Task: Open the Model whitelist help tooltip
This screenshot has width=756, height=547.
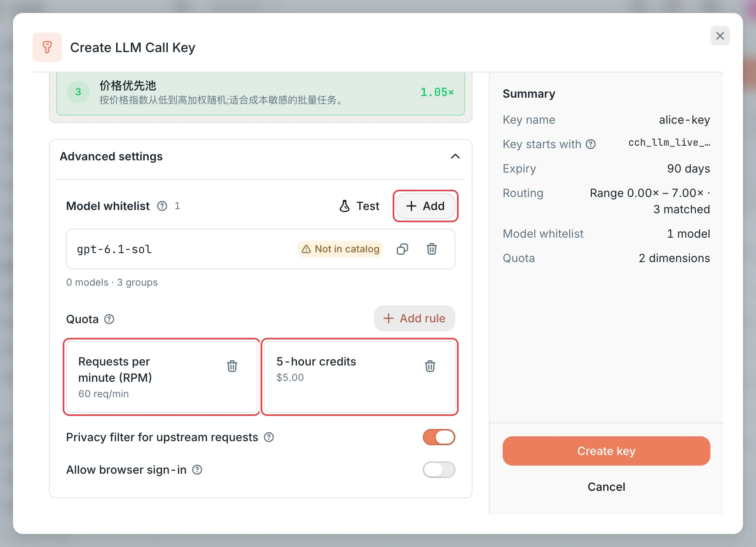Action: (x=162, y=206)
